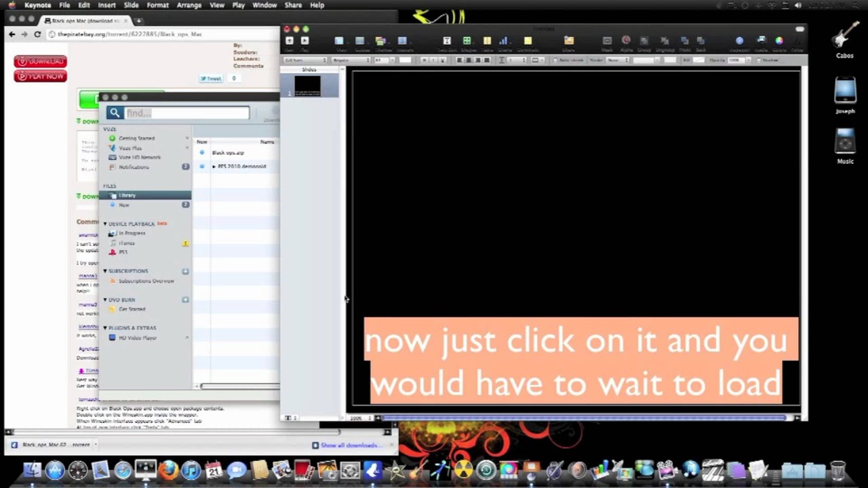Open the Slide menu

click(131, 5)
